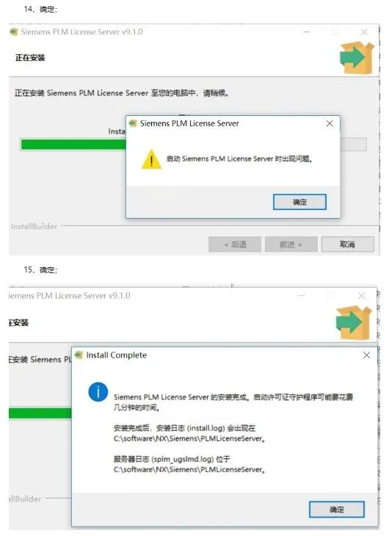Click the disabled 后退 back button
Screen dimensions: 392x536
click(x=235, y=245)
